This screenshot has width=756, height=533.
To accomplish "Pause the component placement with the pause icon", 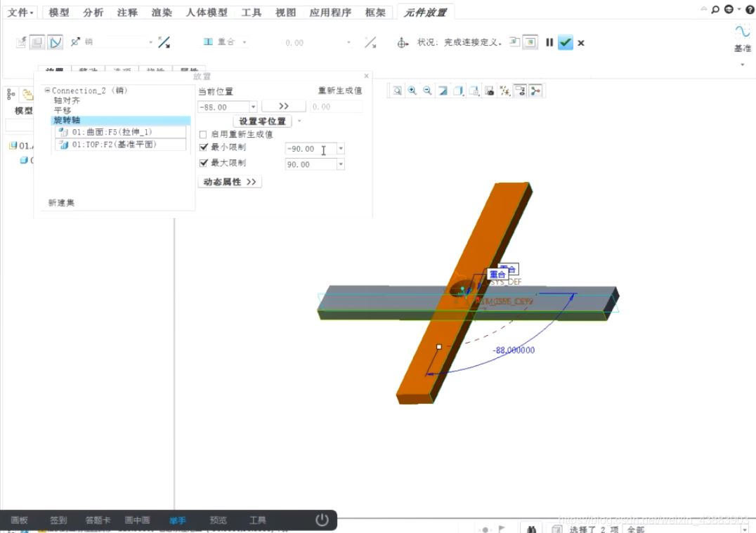I will [549, 42].
